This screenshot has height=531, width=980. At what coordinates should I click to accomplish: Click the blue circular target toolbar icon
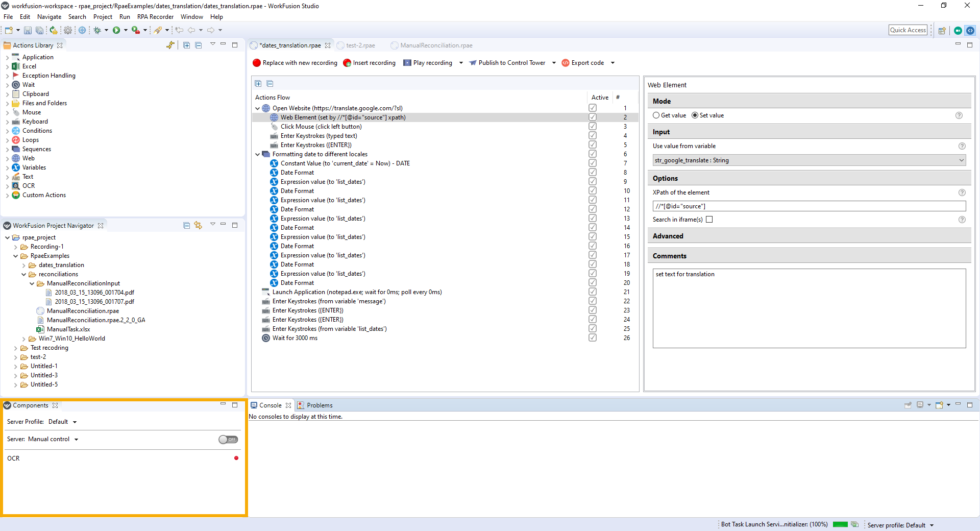coord(82,31)
